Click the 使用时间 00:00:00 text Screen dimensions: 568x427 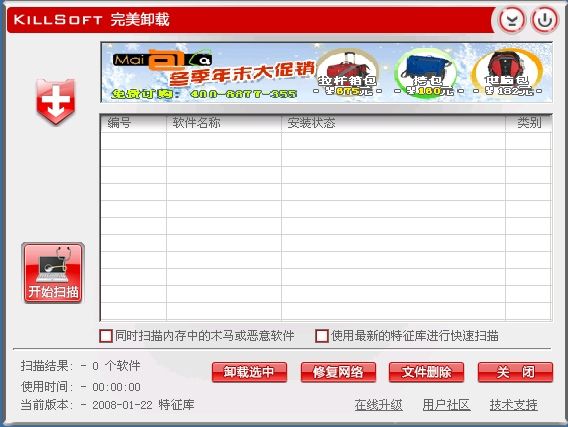tap(81, 387)
